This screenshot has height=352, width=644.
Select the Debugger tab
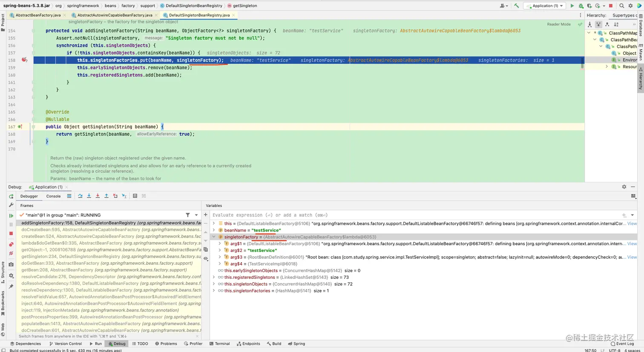pyautogui.click(x=29, y=196)
